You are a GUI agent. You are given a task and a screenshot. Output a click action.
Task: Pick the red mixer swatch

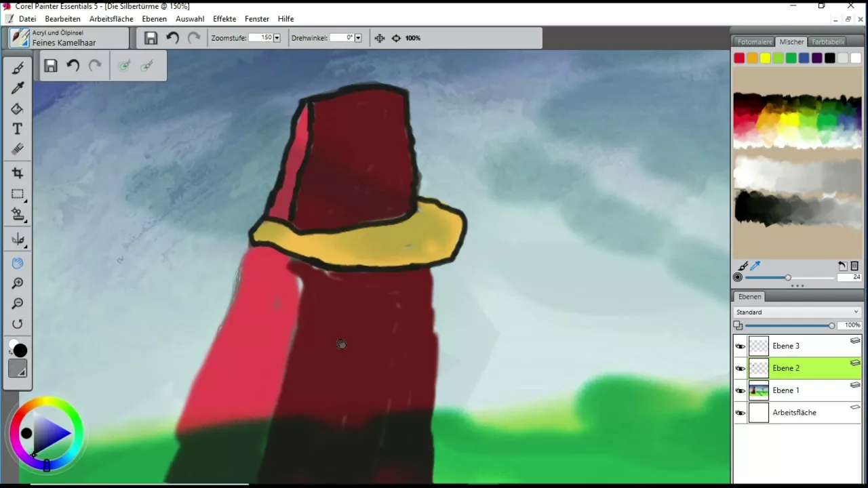tap(739, 58)
